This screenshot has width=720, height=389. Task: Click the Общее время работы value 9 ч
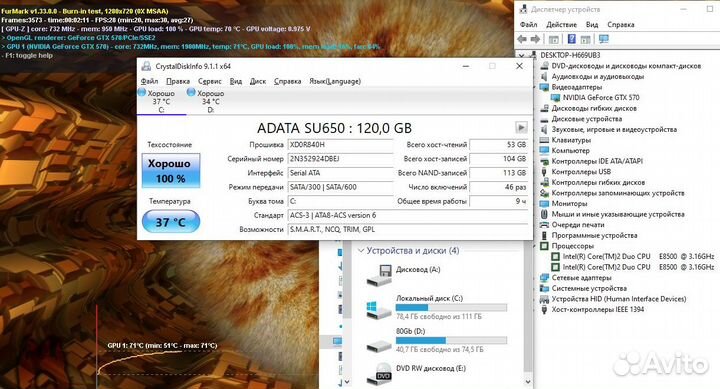coord(499,201)
